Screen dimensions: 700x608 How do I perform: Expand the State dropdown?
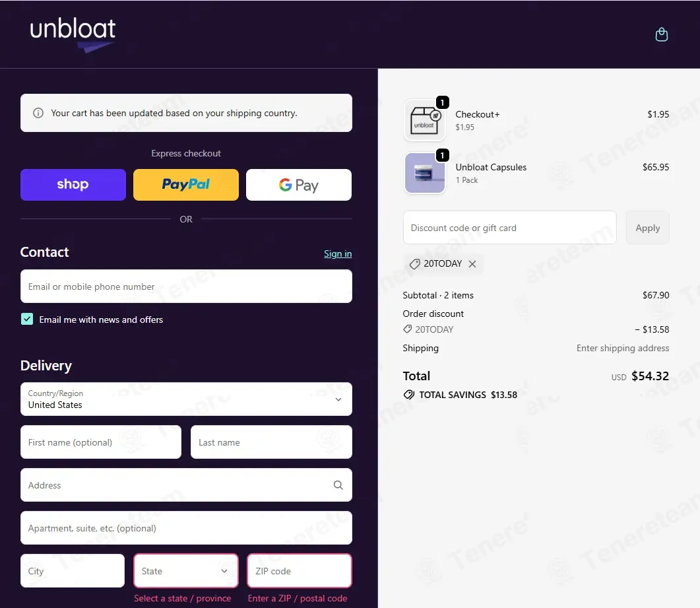(x=185, y=571)
